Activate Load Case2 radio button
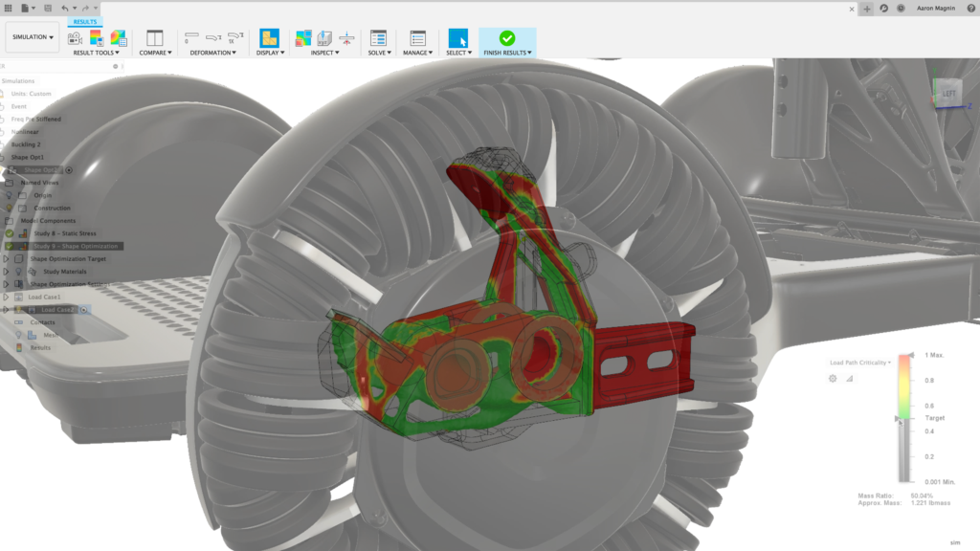This screenshot has height=551, width=980. point(84,310)
